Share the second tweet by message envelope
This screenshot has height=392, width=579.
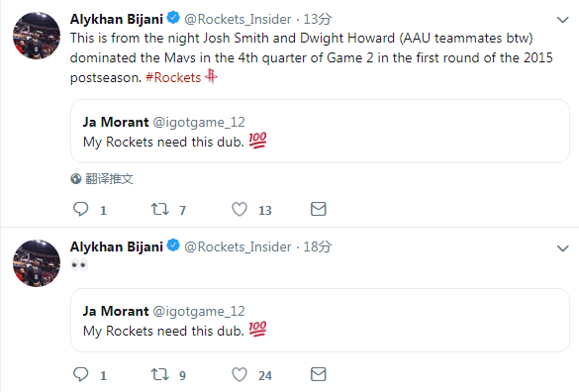point(319,374)
